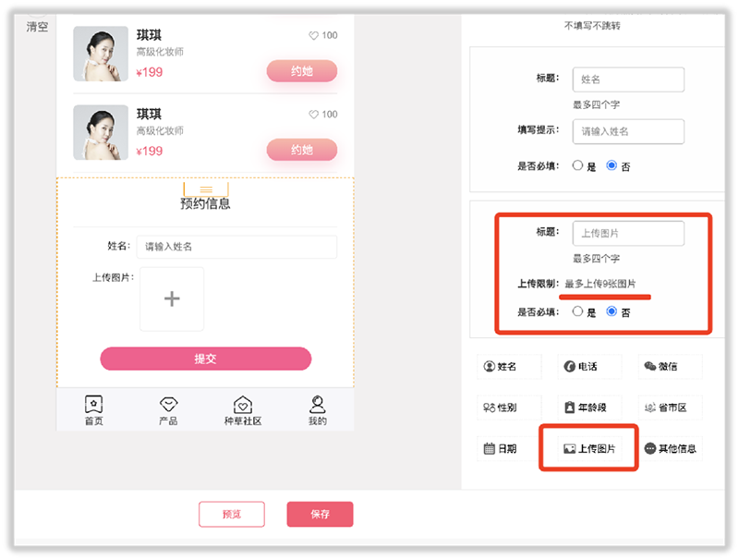Set upload image required to 是

pos(578,312)
